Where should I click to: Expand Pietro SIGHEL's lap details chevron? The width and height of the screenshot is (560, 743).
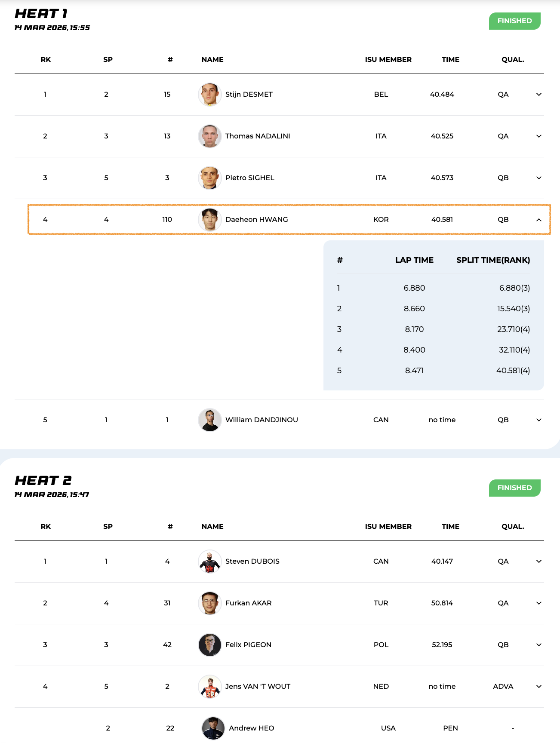click(x=538, y=178)
